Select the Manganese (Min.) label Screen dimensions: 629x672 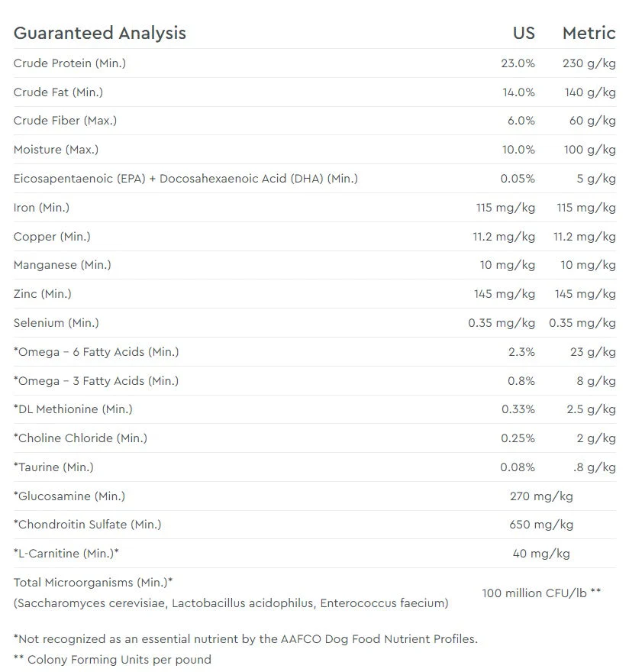click(63, 265)
